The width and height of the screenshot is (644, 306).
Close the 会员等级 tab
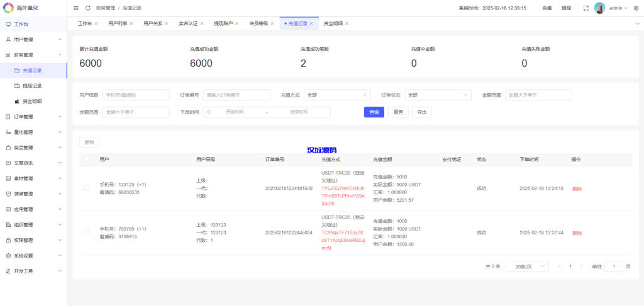(x=272, y=24)
